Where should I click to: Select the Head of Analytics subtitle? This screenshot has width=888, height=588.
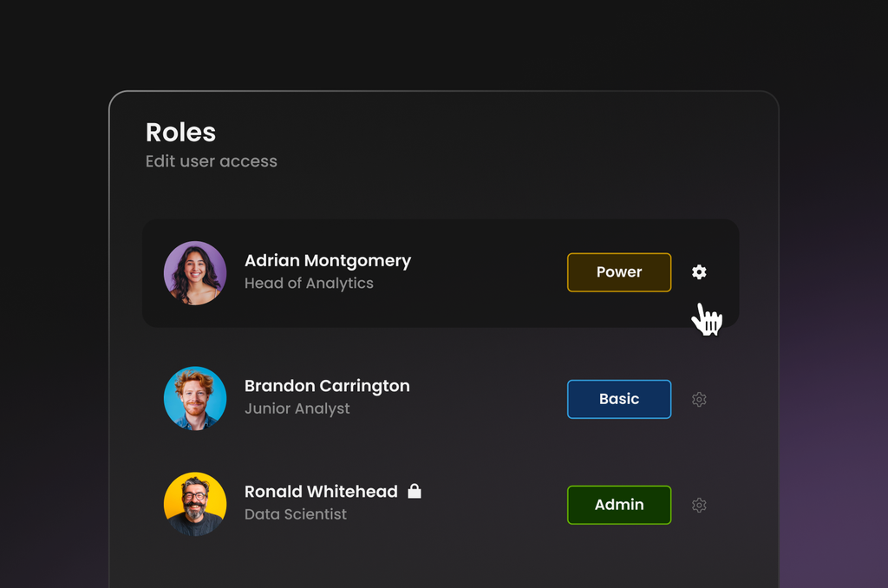(x=309, y=284)
